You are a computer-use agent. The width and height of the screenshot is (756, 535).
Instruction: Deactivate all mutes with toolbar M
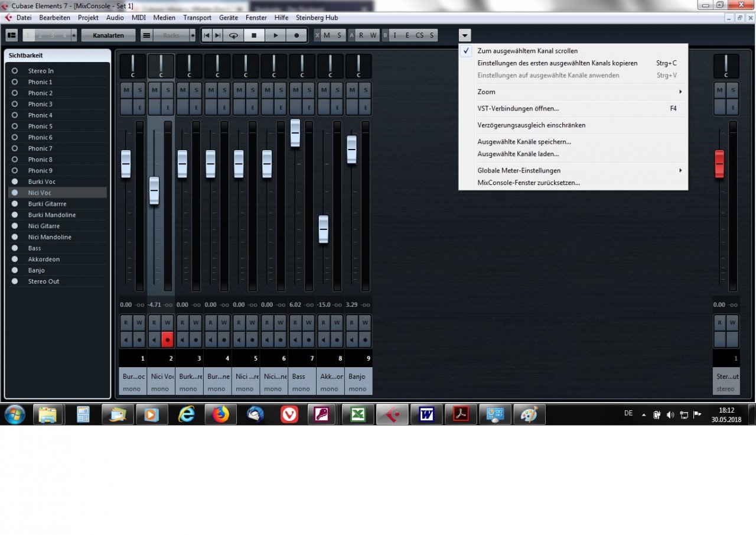pyautogui.click(x=327, y=35)
